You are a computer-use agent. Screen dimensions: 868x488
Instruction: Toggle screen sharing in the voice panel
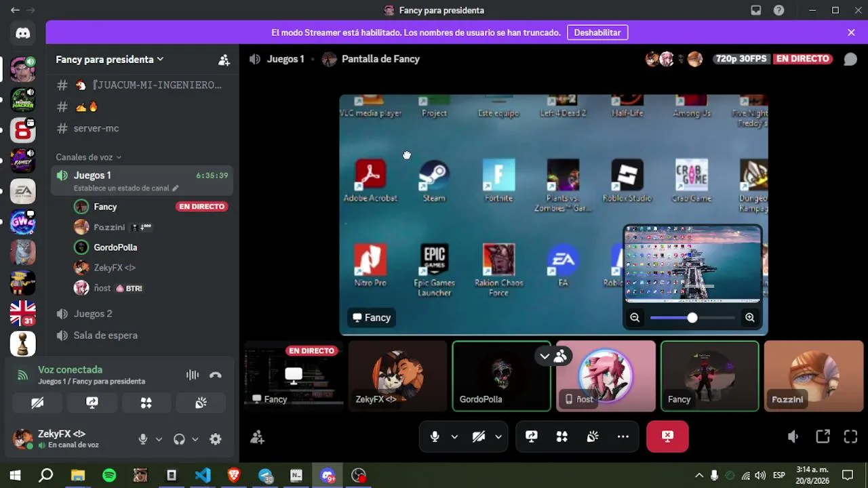pos(92,403)
